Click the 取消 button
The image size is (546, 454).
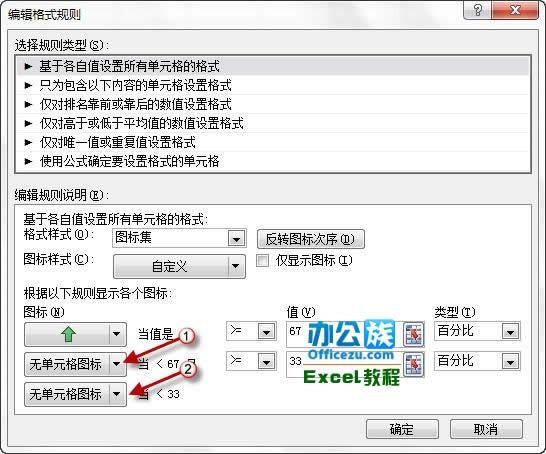pos(486,429)
